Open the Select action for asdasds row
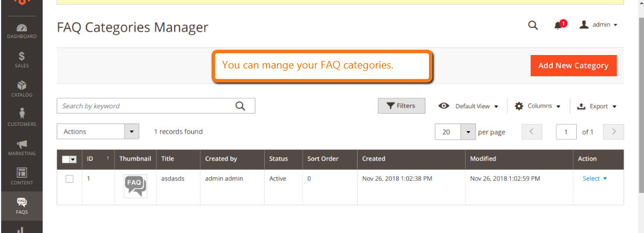Image resolution: width=644 pixels, height=233 pixels. [x=595, y=179]
